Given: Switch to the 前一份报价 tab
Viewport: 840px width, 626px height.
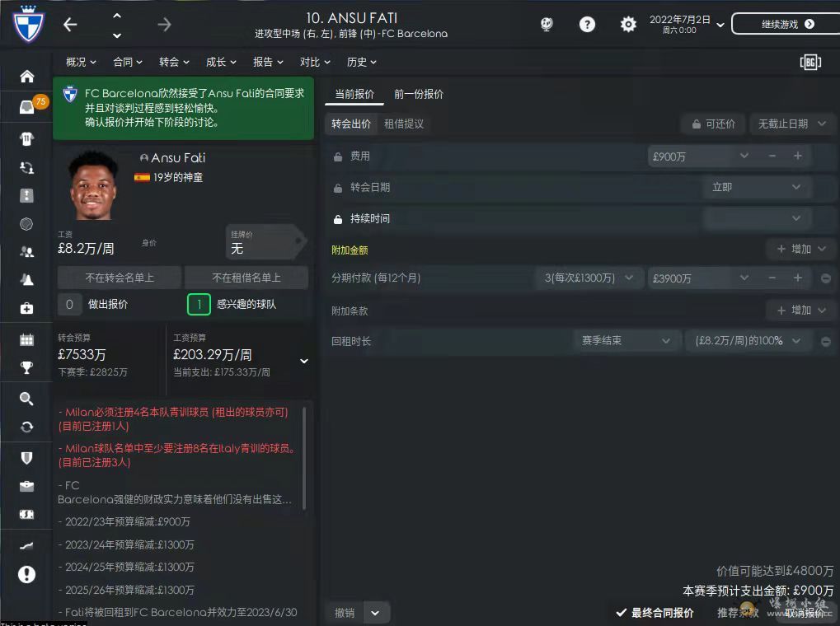Looking at the screenshot, I should point(419,94).
